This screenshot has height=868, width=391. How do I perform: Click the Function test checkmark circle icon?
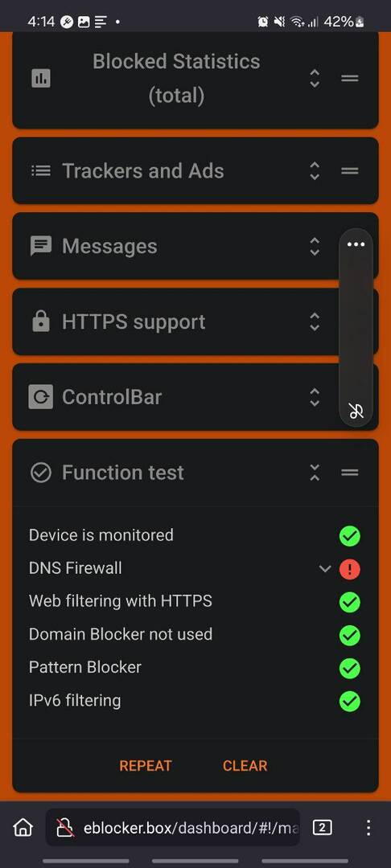click(x=40, y=473)
